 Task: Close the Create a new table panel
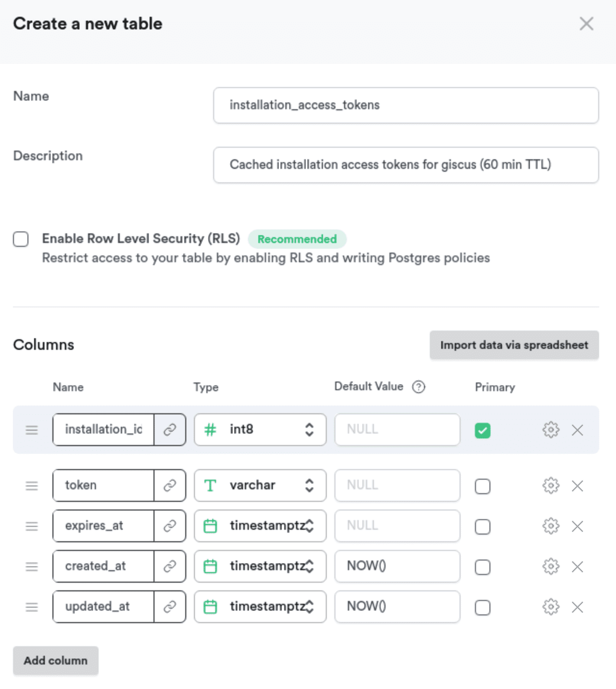pyautogui.click(x=586, y=24)
